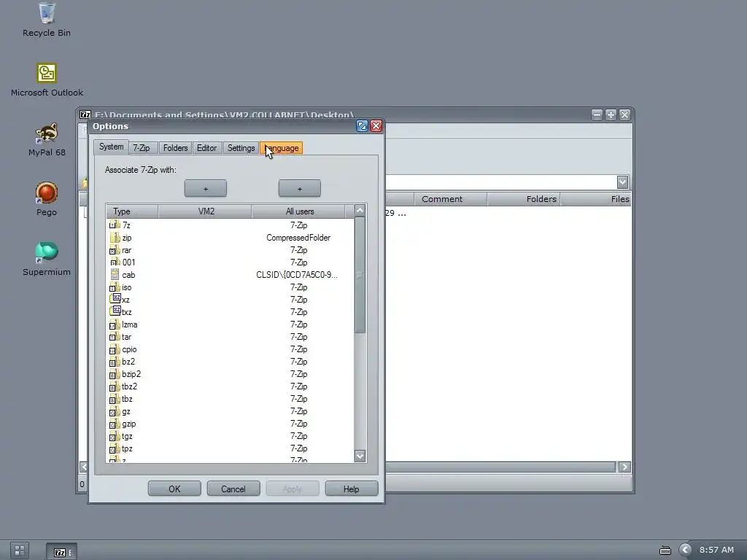
Task: Click the tbz2 file type icon
Action: [x=115, y=386]
